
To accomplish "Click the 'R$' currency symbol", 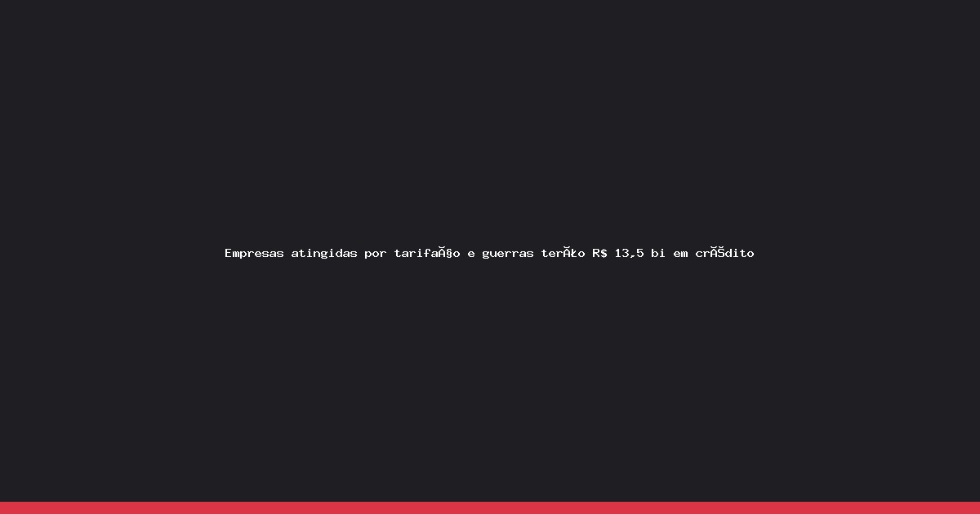I will 599,253.
